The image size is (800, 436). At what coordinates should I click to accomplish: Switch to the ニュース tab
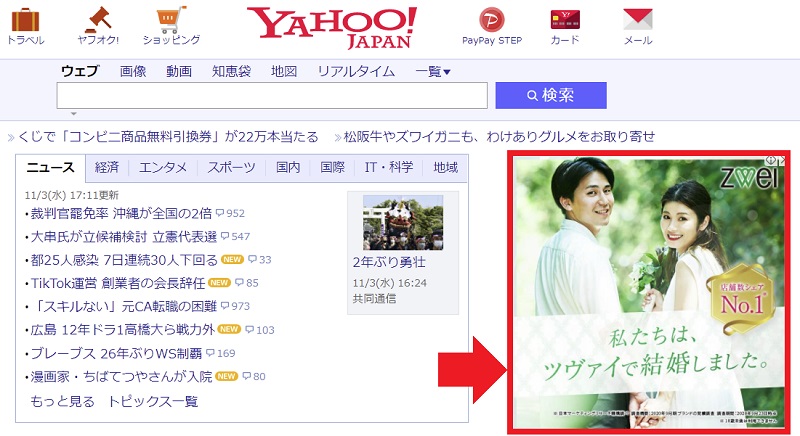pyautogui.click(x=51, y=167)
